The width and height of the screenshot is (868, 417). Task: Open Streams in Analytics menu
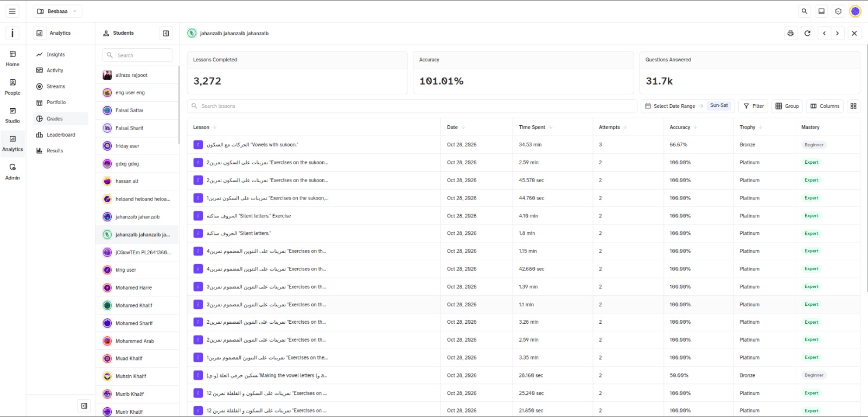tap(61, 87)
